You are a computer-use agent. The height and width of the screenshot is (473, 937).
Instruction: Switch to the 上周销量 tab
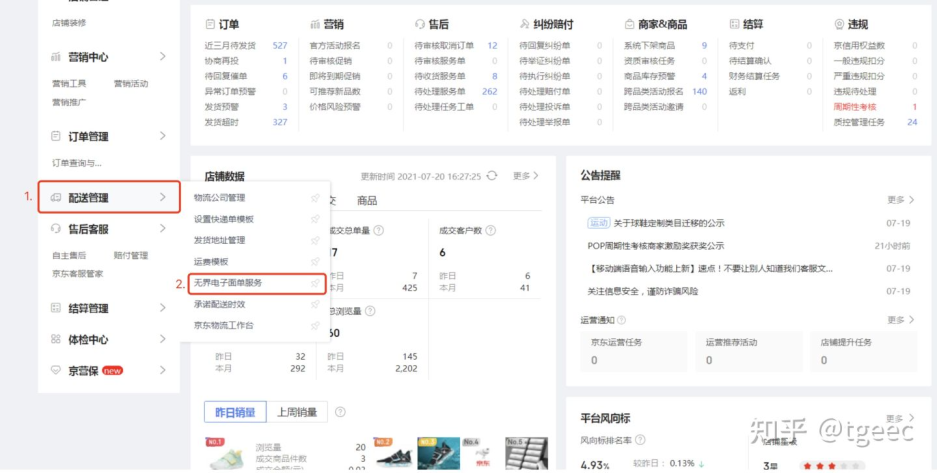click(297, 412)
